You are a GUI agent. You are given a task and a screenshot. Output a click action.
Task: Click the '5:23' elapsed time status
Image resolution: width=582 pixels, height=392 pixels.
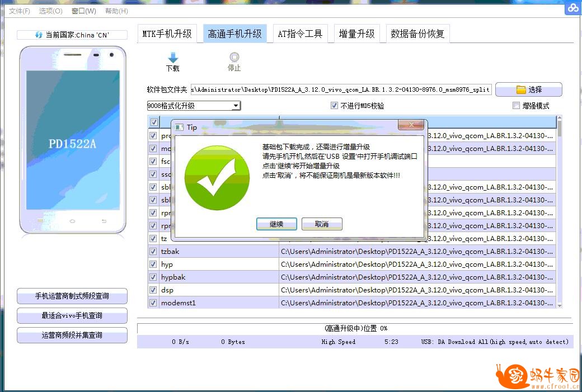tap(391, 342)
